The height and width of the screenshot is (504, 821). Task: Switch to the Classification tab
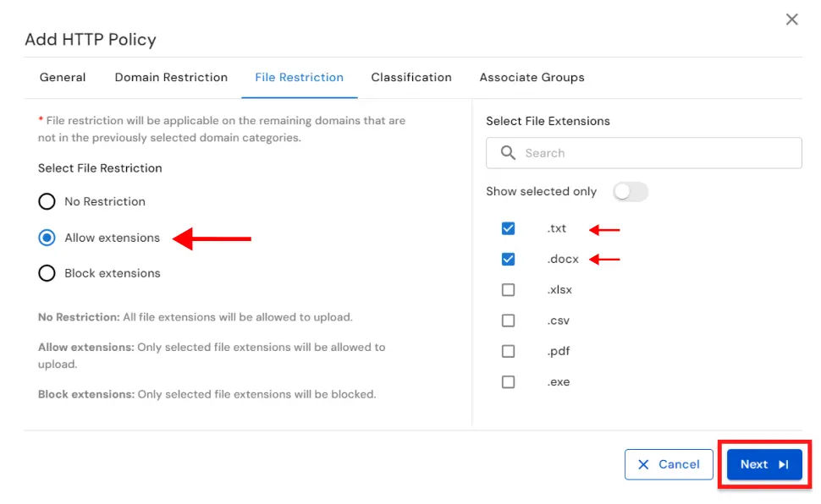pyautogui.click(x=411, y=77)
